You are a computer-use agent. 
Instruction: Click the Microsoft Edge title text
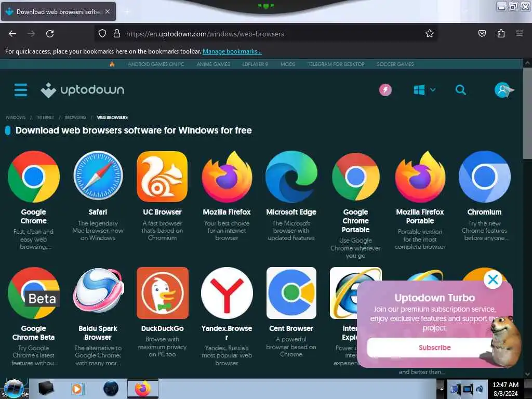pyautogui.click(x=291, y=212)
